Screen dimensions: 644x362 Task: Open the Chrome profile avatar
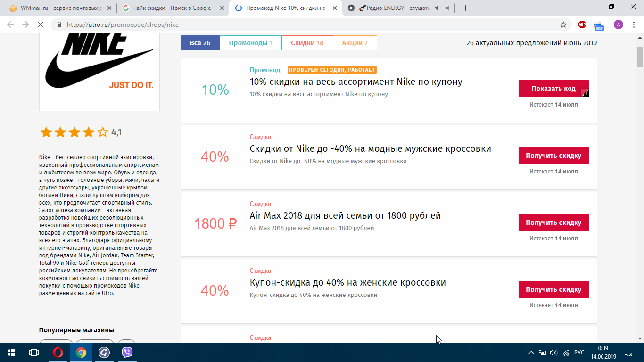[618, 25]
